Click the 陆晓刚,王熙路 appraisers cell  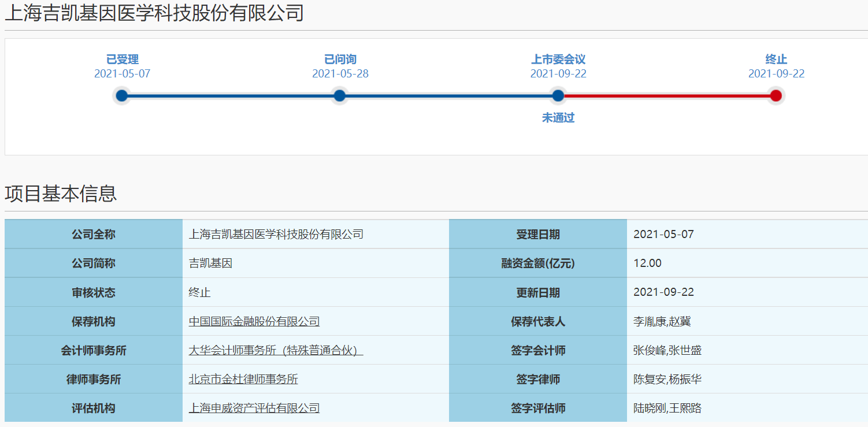667,409
